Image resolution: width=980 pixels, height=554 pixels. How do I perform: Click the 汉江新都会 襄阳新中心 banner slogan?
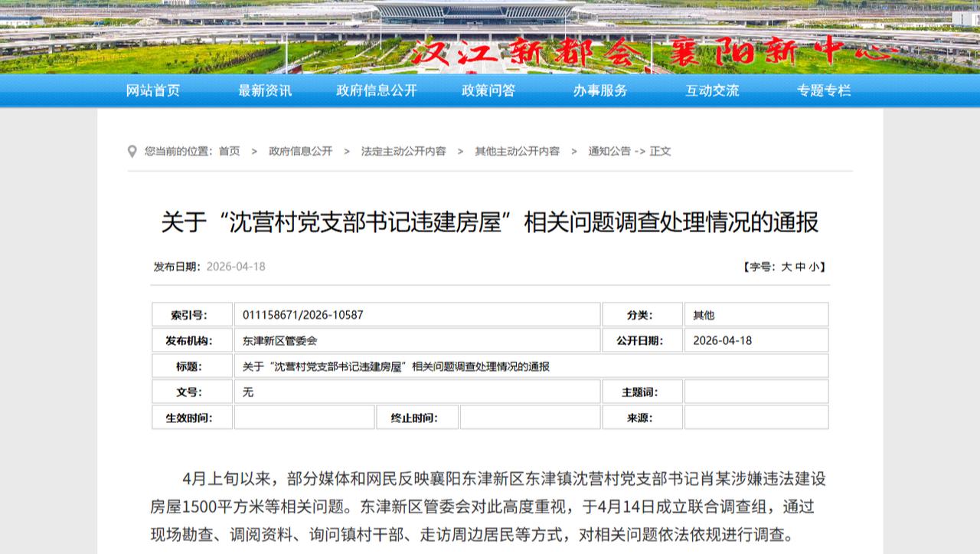pyautogui.click(x=655, y=52)
